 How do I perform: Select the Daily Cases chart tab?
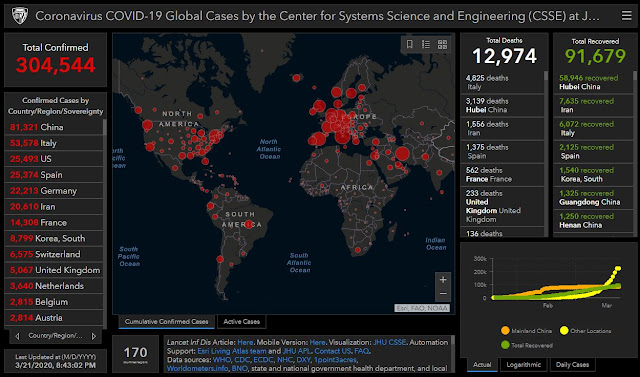tap(572, 364)
